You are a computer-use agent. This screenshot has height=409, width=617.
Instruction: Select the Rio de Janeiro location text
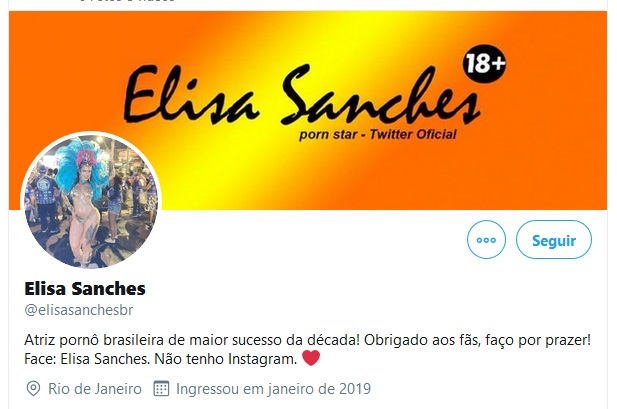[x=95, y=389]
